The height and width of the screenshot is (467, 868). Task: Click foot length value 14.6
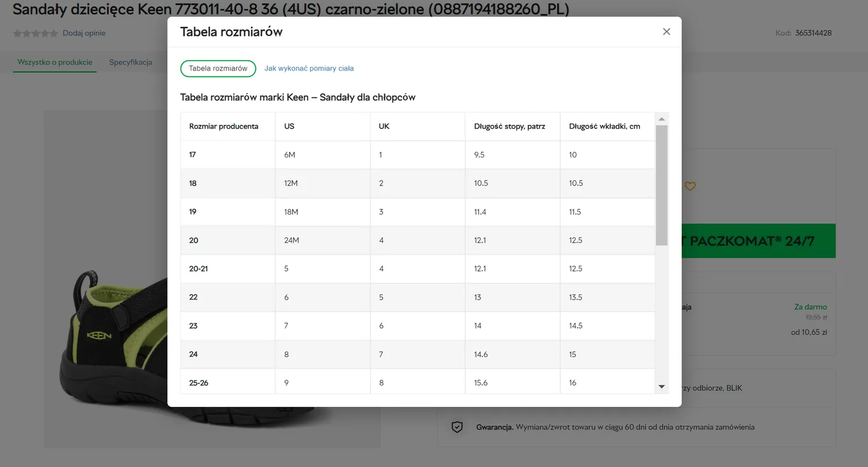481,354
